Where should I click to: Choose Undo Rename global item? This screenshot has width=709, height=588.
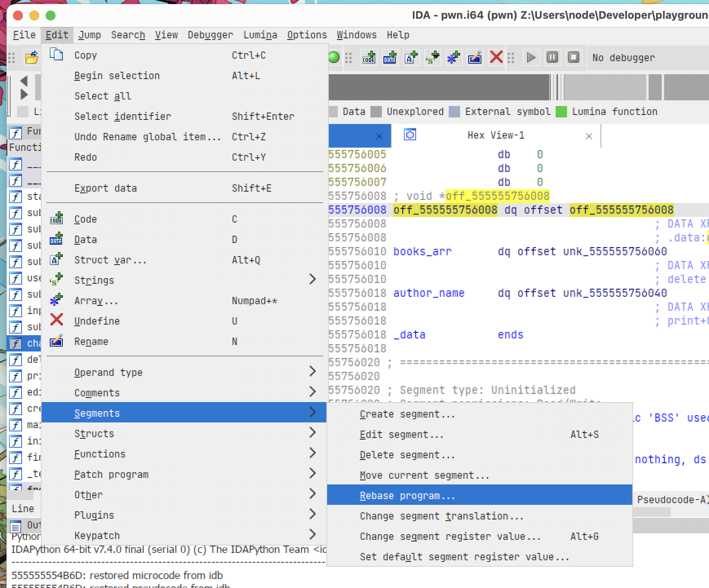tap(184, 136)
